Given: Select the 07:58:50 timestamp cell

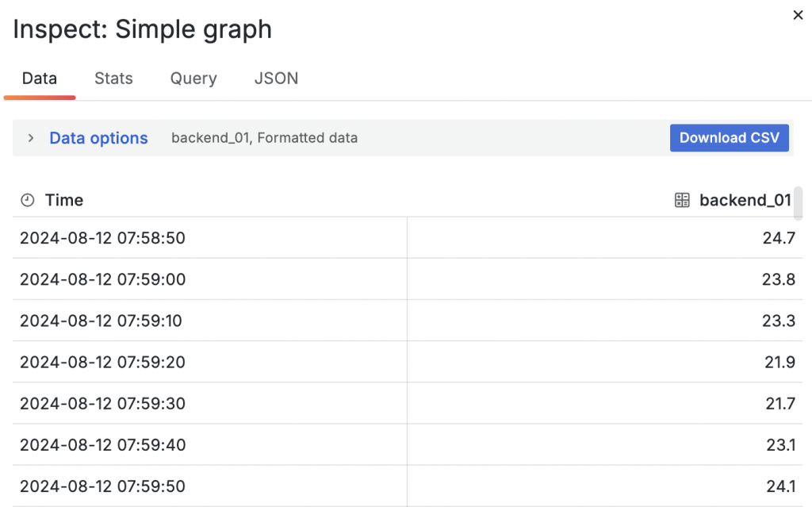Looking at the screenshot, I should point(102,238).
